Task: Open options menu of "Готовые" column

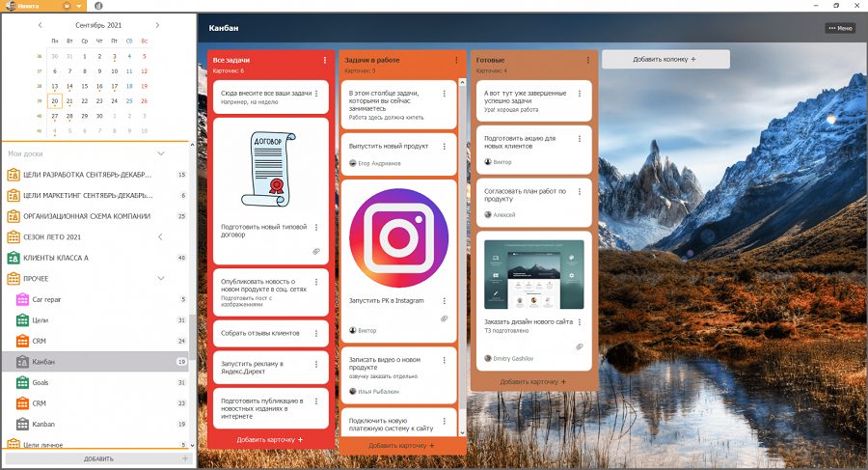Action: point(586,61)
